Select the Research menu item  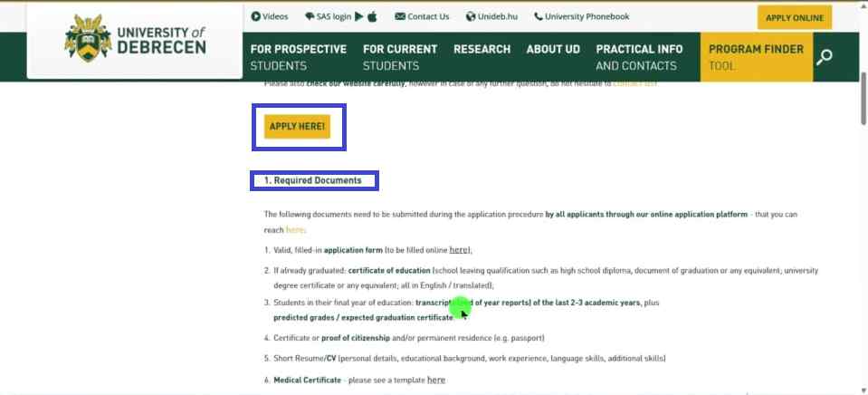pyautogui.click(x=482, y=49)
